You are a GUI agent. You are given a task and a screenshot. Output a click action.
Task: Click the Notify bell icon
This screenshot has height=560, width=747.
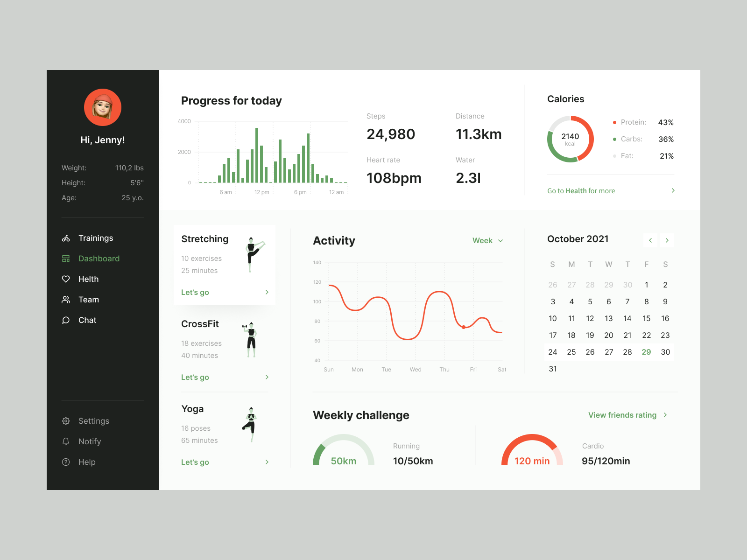(x=66, y=441)
